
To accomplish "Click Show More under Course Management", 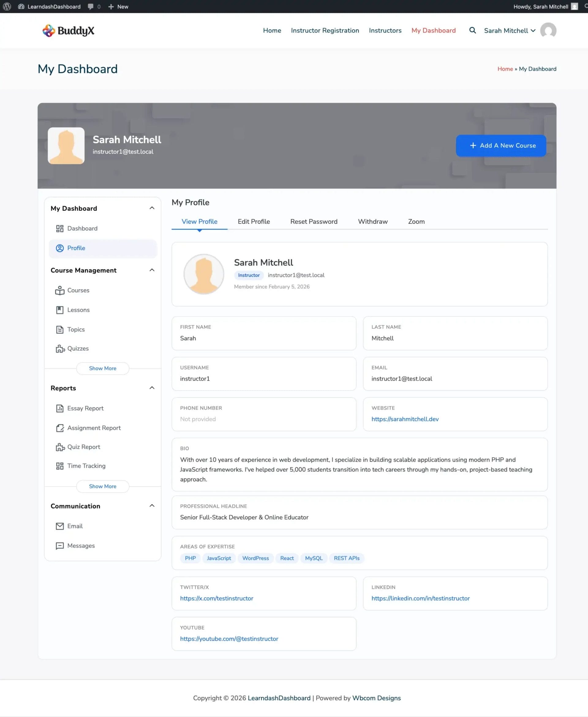I will pyautogui.click(x=103, y=368).
